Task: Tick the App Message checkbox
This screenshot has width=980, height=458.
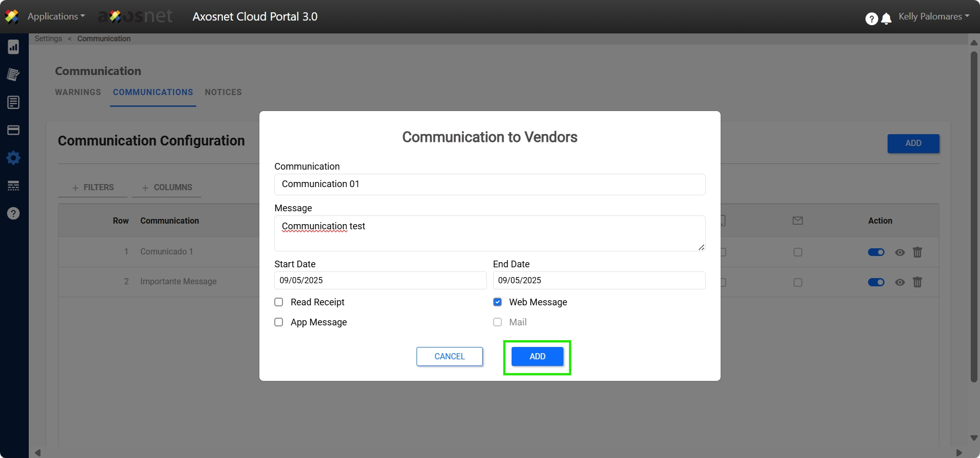Action: click(279, 322)
